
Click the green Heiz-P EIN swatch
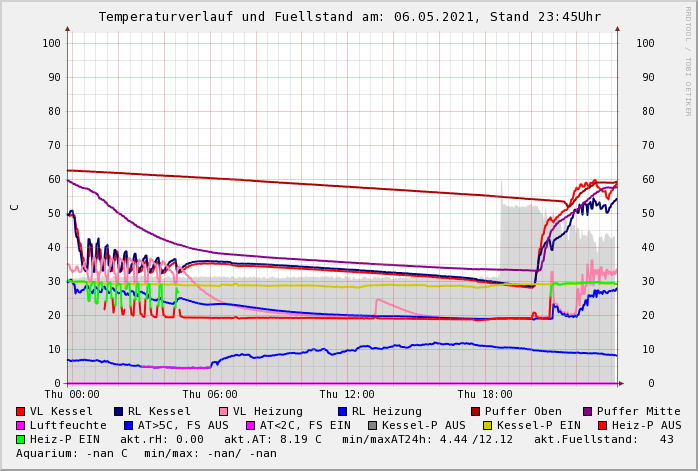point(21,439)
